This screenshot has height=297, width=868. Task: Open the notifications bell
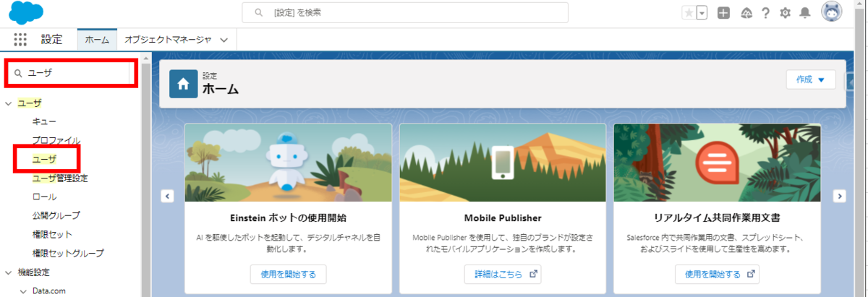point(804,13)
